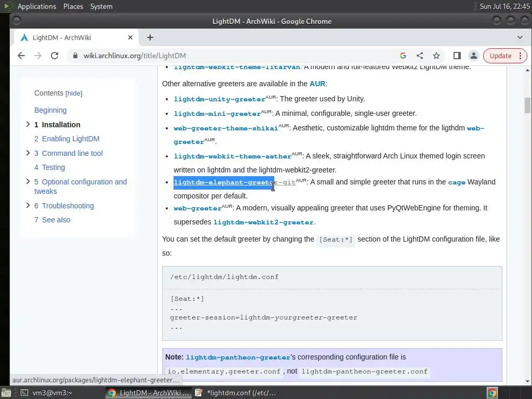The height and width of the screenshot is (399, 532).
Task: Click the padlock site info icon
Action: pyautogui.click(x=75, y=56)
